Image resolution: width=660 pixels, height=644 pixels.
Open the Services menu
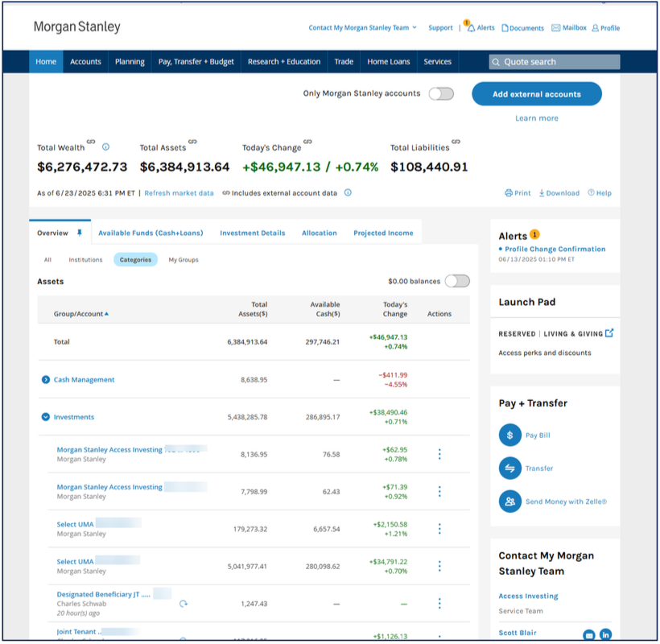coord(437,62)
